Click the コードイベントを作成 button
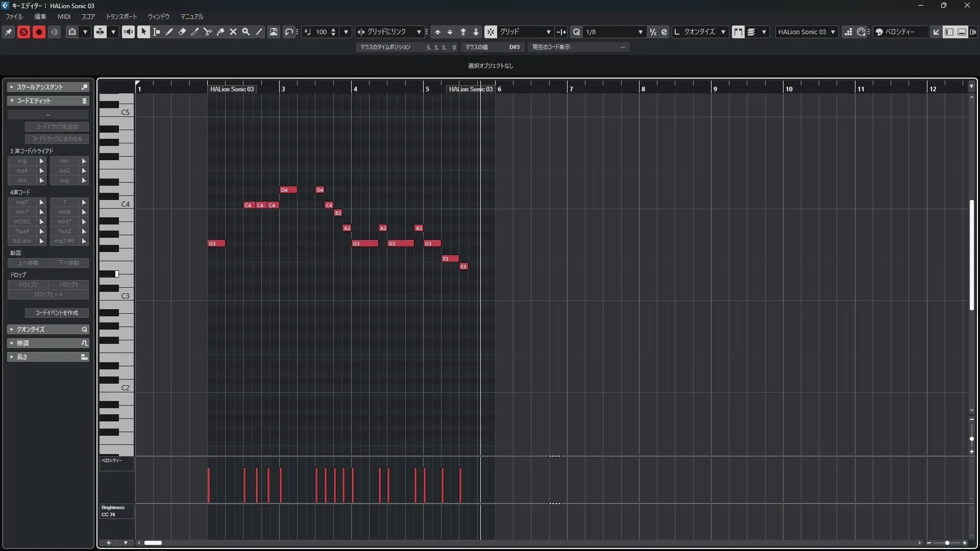This screenshot has width=980, height=551. point(57,313)
